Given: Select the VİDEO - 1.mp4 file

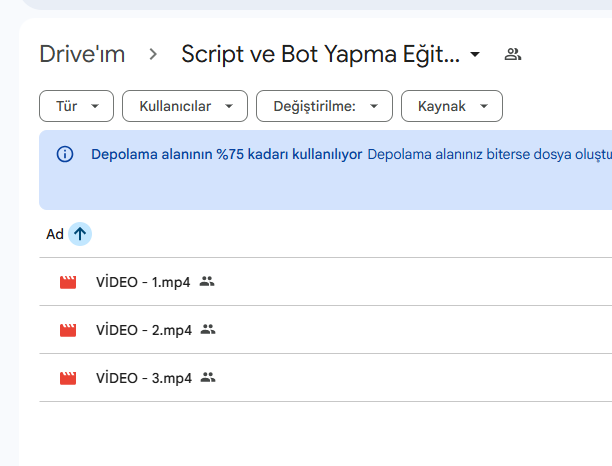Looking at the screenshot, I should 326,282.
